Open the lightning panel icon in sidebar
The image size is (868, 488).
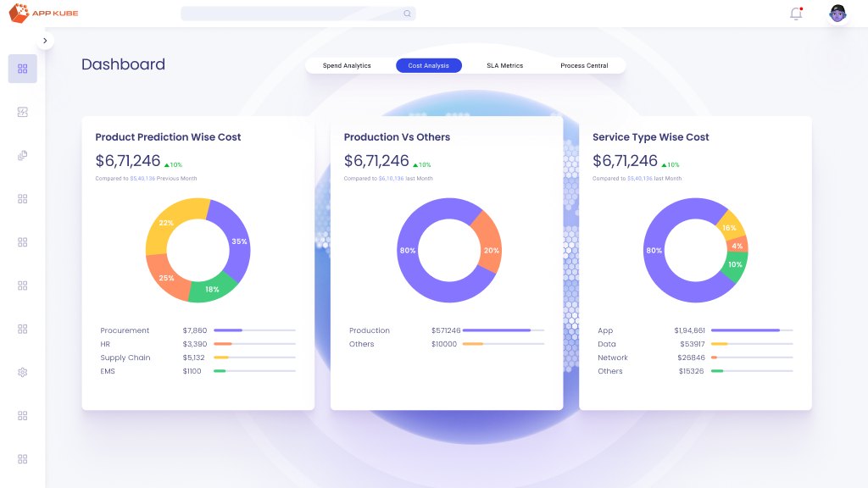click(23, 113)
